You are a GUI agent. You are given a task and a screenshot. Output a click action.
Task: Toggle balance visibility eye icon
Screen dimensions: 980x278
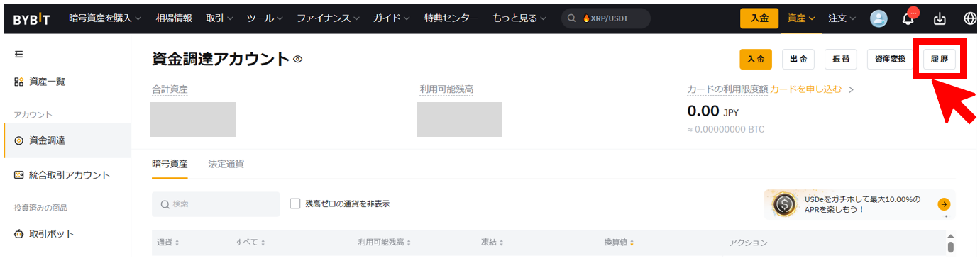(x=297, y=60)
